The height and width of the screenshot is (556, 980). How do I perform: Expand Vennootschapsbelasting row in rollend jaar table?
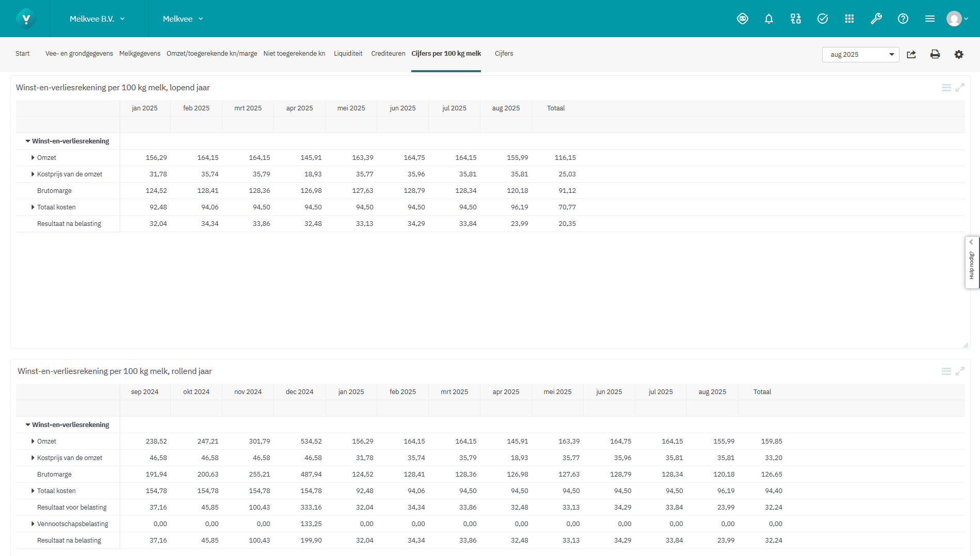coord(33,524)
